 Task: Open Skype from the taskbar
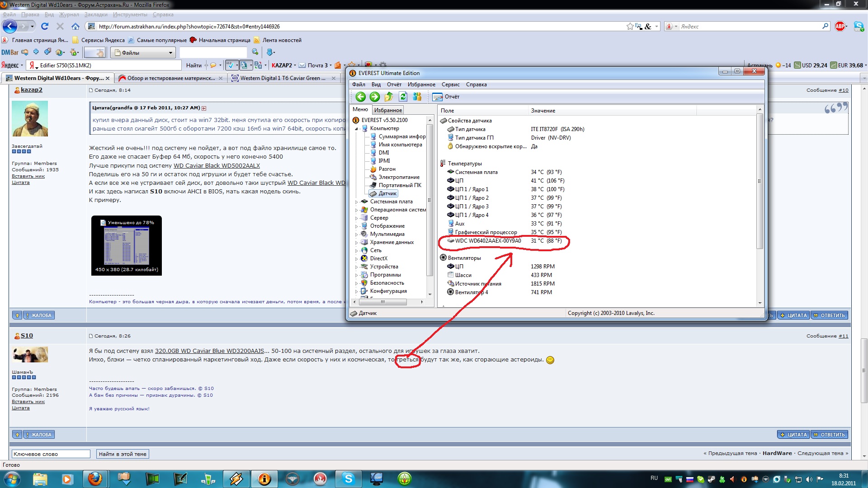[349, 479]
